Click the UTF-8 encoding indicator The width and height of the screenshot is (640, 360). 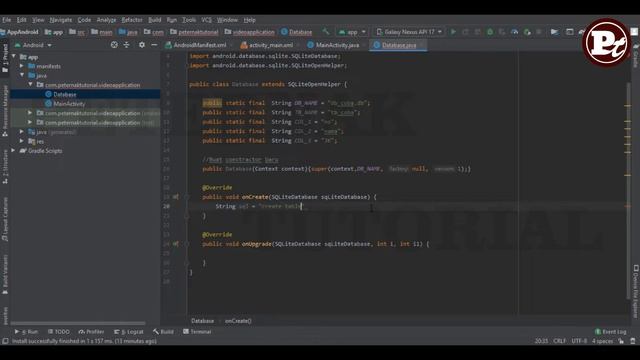579,341
